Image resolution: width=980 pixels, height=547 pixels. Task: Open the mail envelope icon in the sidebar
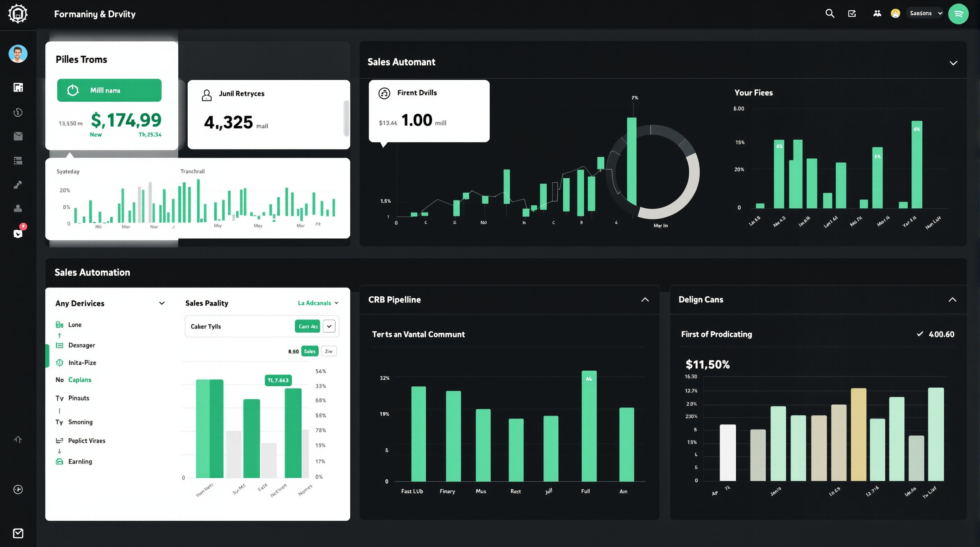[x=17, y=136]
